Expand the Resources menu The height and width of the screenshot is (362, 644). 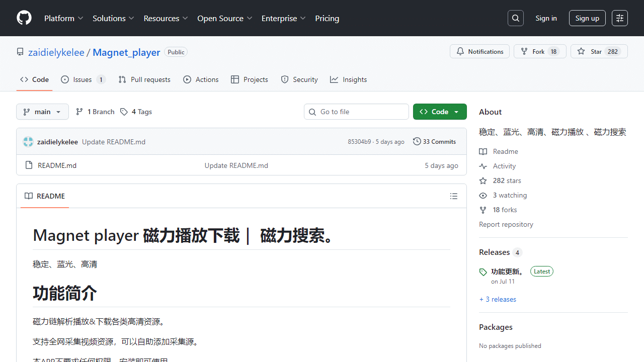click(x=166, y=18)
